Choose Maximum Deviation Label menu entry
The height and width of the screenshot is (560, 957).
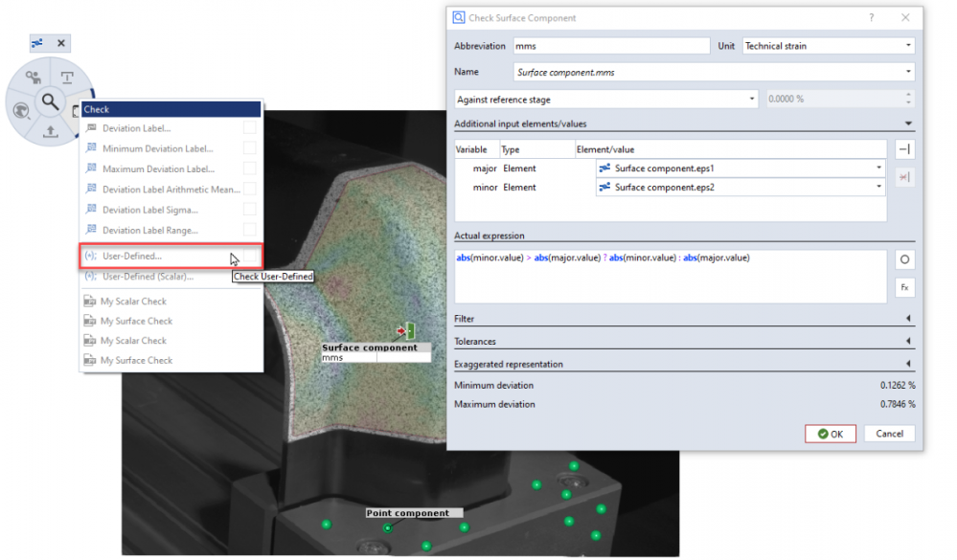[x=157, y=169]
